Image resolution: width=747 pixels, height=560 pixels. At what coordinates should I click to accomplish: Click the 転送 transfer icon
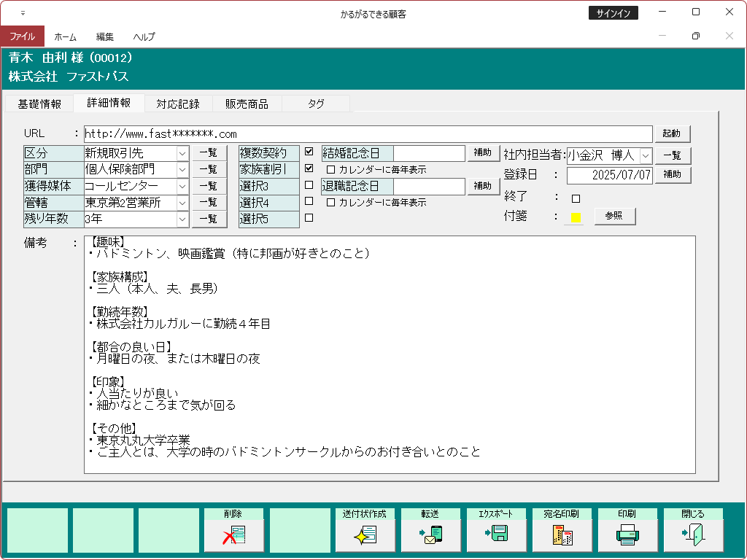tap(430, 535)
